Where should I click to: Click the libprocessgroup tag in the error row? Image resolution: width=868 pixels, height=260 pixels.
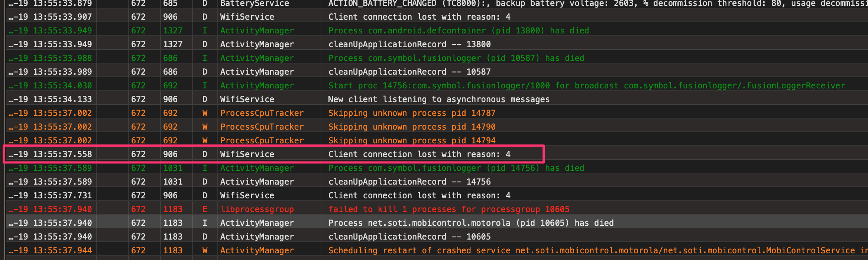coord(257,209)
